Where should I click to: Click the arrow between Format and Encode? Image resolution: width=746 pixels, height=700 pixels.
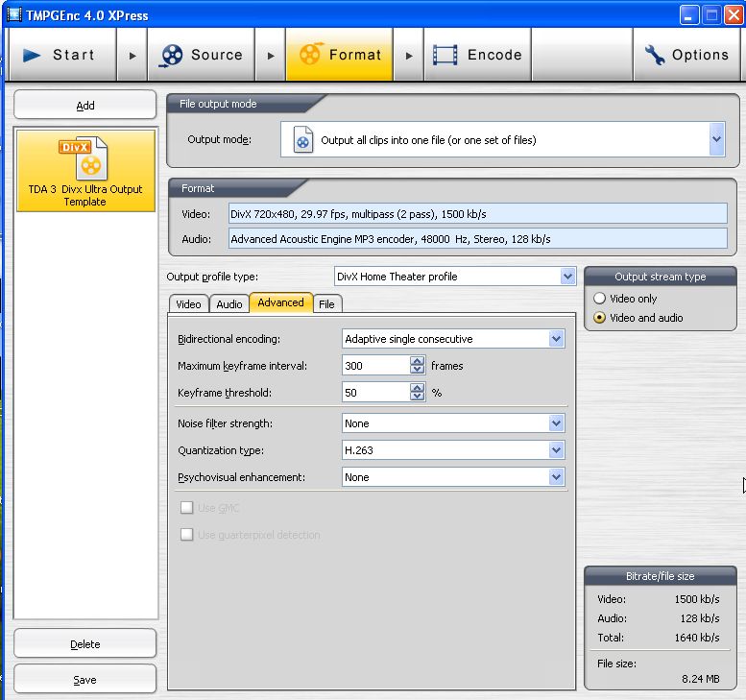click(x=409, y=55)
